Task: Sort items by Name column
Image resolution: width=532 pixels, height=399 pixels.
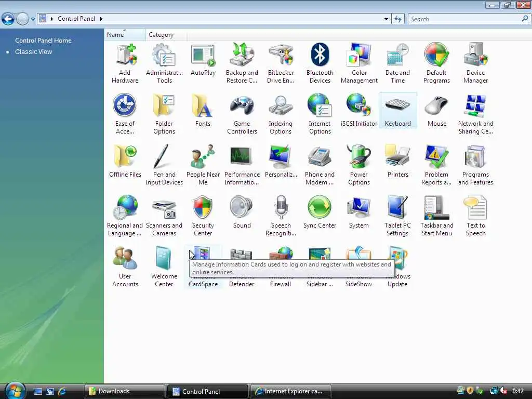Action: pos(125,35)
